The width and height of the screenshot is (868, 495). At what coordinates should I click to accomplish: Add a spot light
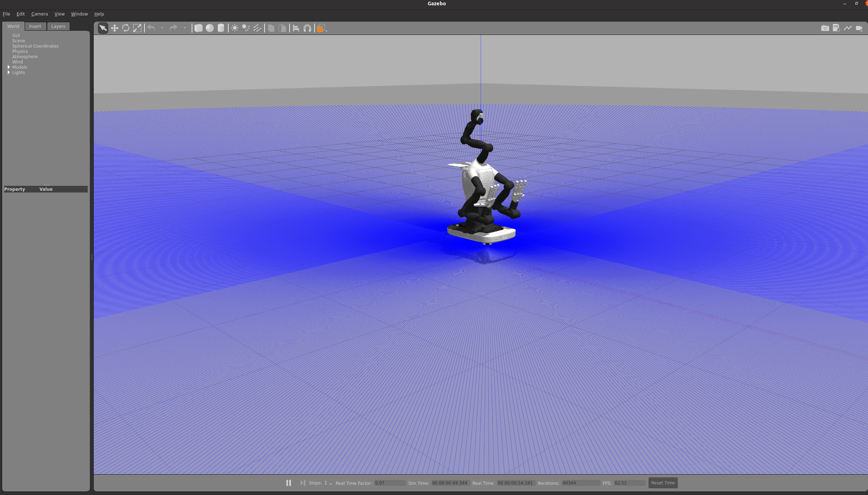[x=246, y=28]
